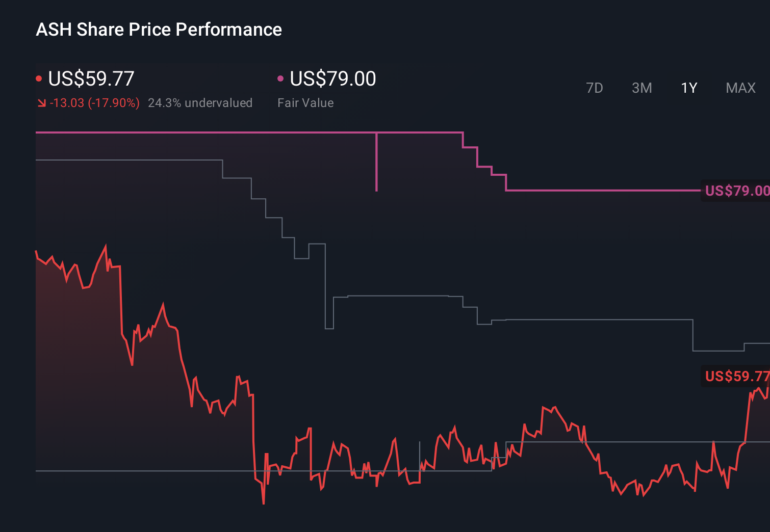The image size is (770, 532).
Task: Select the red share price legend dot
Action: coord(39,77)
